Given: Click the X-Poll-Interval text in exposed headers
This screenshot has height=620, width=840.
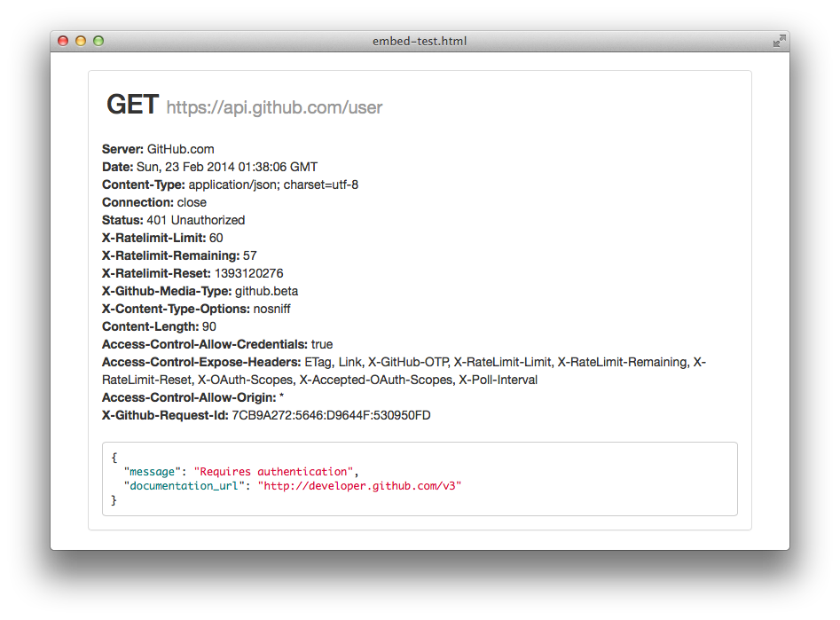Looking at the screenshot, I should 499,380.
